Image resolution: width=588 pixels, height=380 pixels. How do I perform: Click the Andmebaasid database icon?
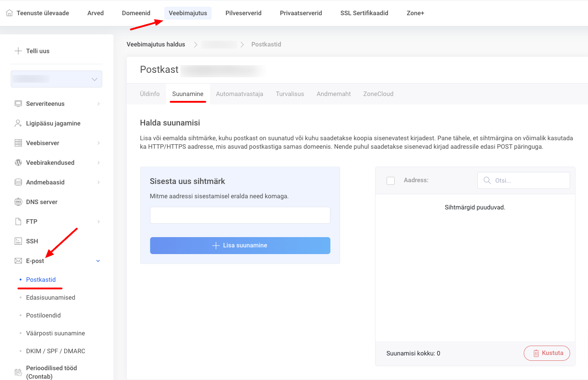click(18, 182)
